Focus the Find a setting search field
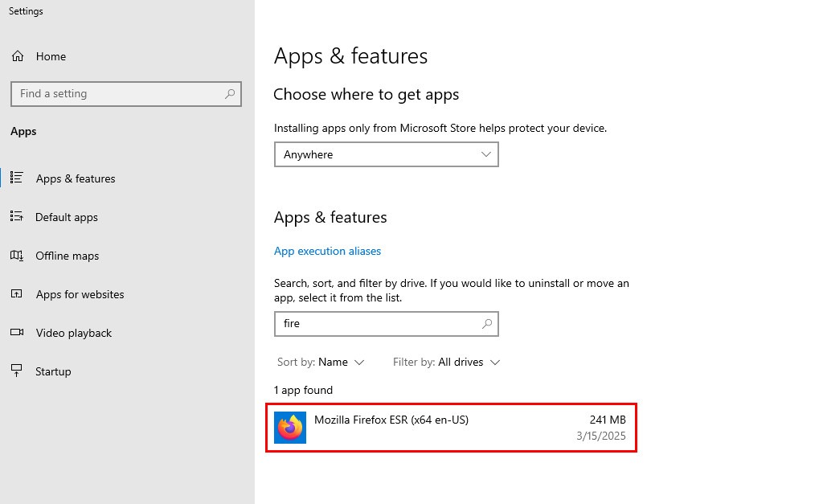The height and width of the screenshot is (504, 823). tap(126, 94)
